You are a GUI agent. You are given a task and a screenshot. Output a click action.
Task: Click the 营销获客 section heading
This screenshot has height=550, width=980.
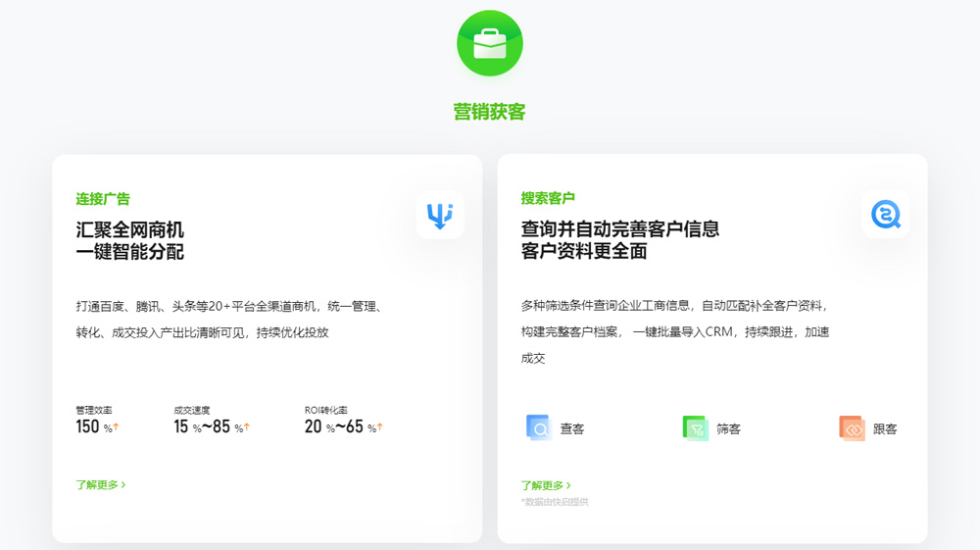point(489,112)
